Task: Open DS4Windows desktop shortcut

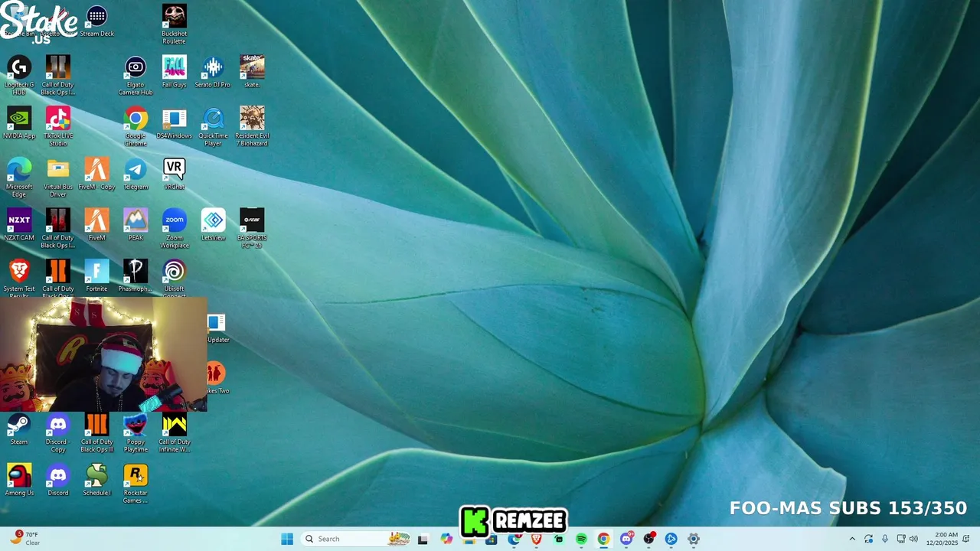Action: pyautogui.click(x=174, y=123)
